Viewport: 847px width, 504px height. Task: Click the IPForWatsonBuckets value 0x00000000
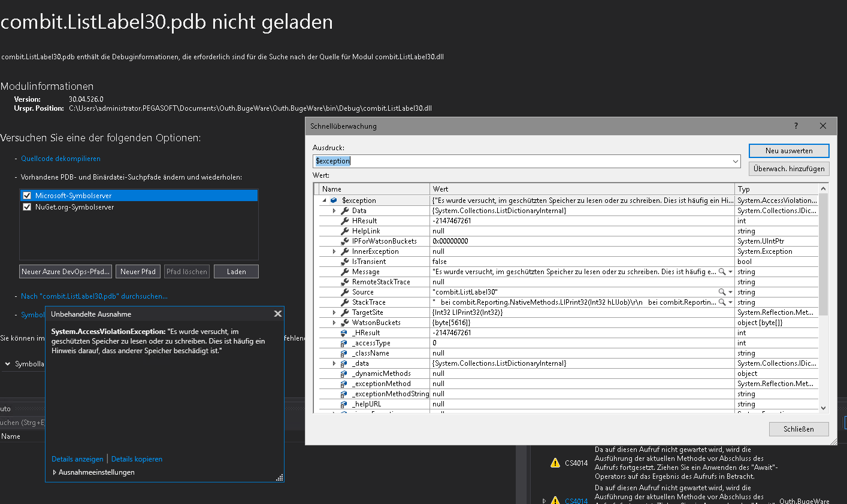(450, 241)
